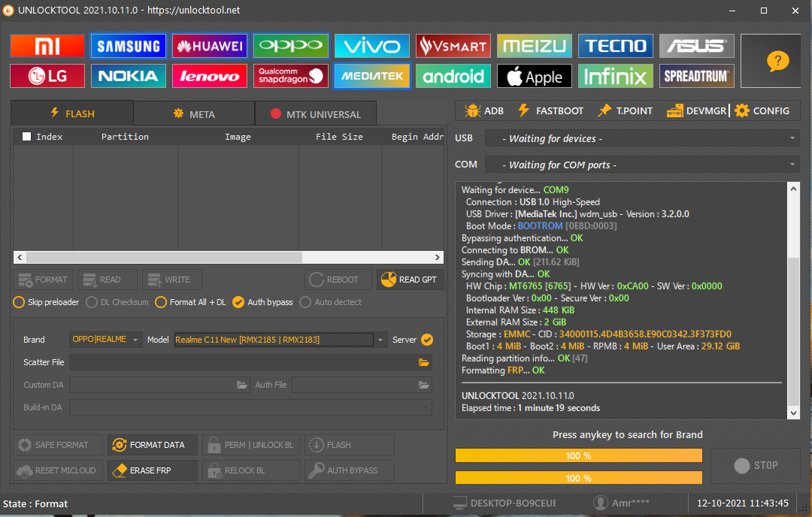Open the help question-mark bubble
The image size is (812, 517).
pyautogui.click(x=777, y=61)
